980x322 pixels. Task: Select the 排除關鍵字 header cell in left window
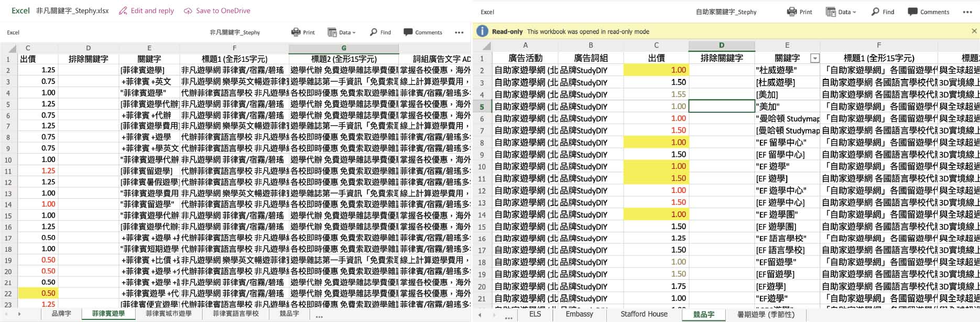click(x=89, y=59)
